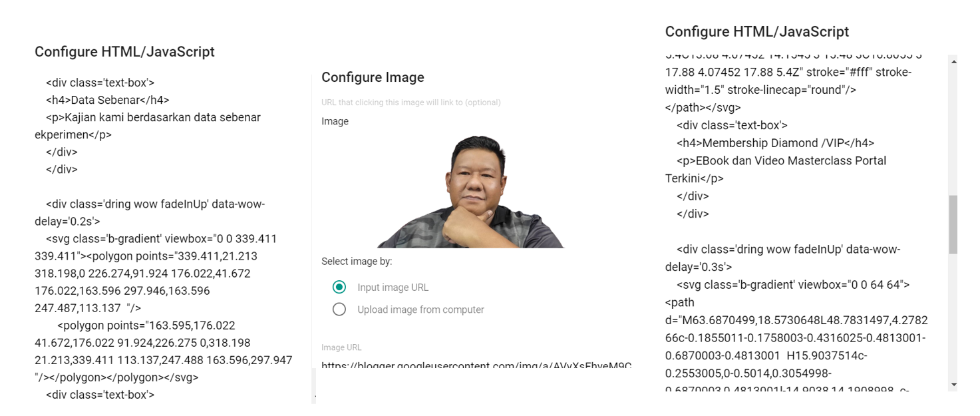Select the Input image URL radio button
980x416 pixels.
339,288
